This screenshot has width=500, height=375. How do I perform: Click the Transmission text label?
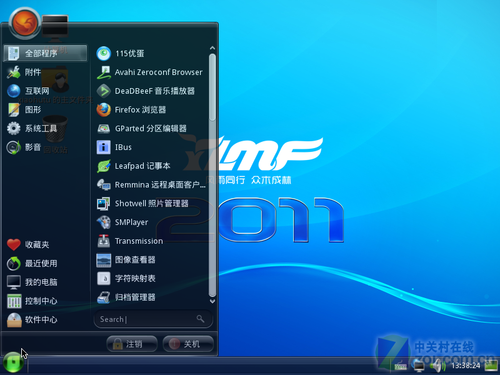coord(139,241)
